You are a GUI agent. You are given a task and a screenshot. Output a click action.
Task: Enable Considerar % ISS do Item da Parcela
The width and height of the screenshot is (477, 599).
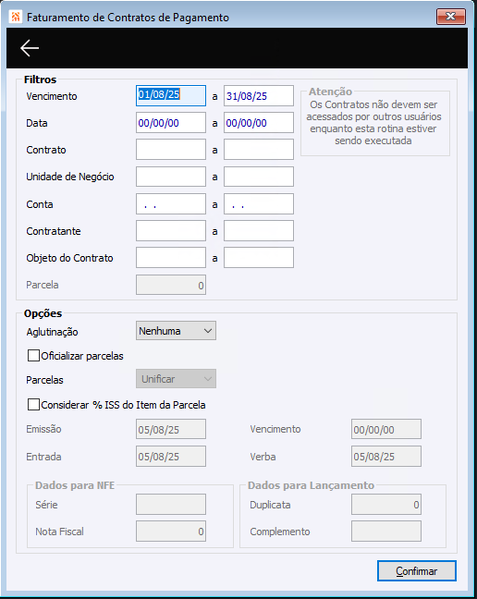click(34, 404)
